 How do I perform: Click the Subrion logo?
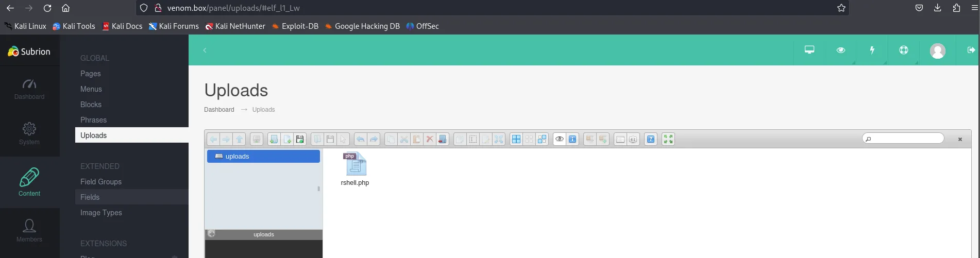point(29,51)
